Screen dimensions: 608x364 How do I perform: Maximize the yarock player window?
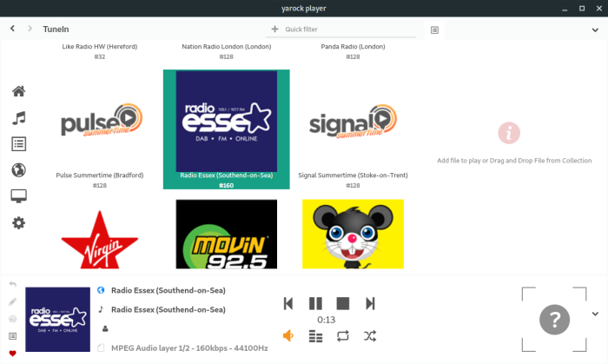582,8
